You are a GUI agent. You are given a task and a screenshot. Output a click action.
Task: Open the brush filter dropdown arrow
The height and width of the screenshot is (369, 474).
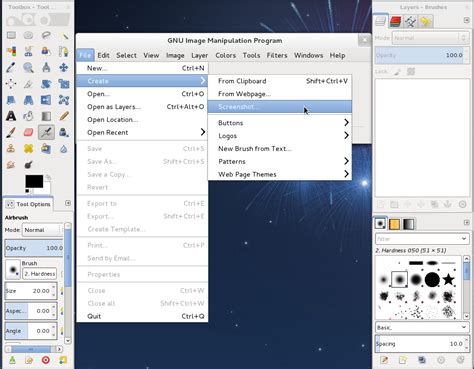[464, 238]
